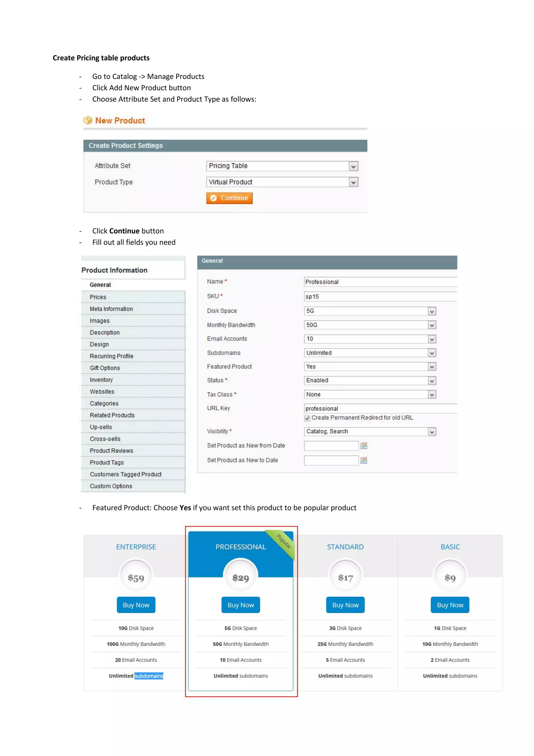The image size is (534, 756).
Task: Click the New from Date input field
Action: (331, 446)
